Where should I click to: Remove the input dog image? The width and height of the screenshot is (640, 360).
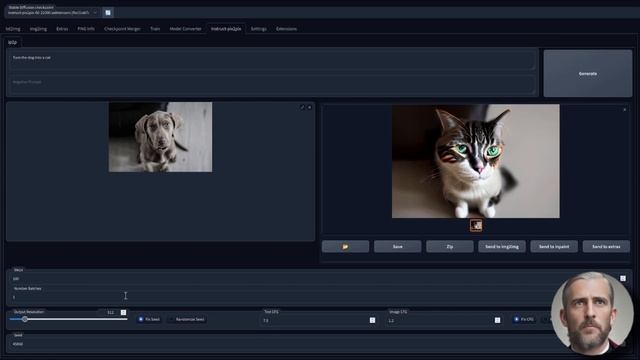(x=309, y=107)
